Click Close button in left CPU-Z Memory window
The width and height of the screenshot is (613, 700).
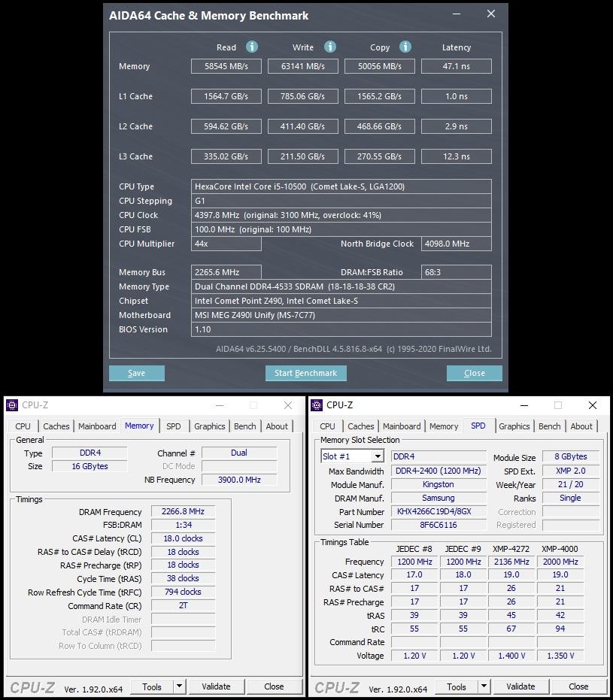(274, 686)
